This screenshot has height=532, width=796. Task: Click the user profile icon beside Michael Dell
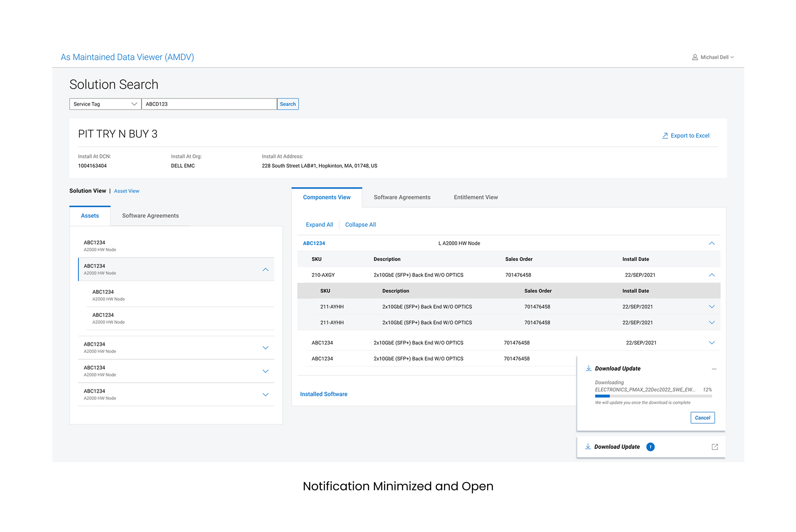coord(694,57)
